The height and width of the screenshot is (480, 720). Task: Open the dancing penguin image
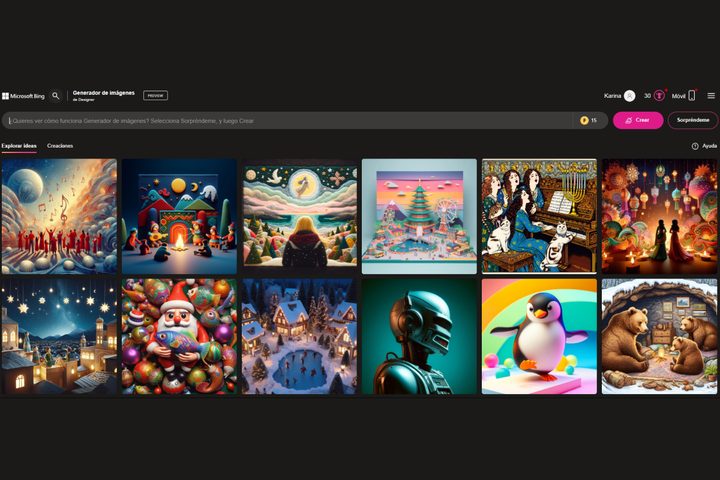click(539, 336)
